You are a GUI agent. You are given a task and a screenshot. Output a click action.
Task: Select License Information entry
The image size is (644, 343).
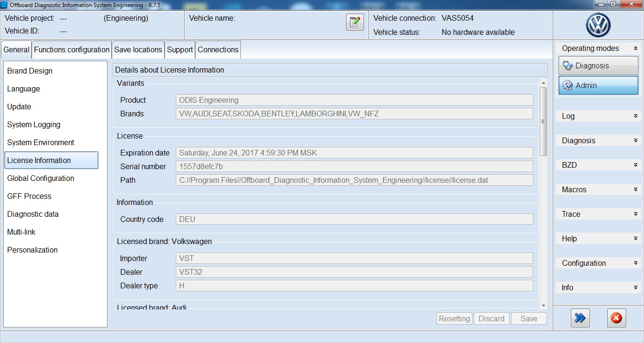click(x=51, y=160)
